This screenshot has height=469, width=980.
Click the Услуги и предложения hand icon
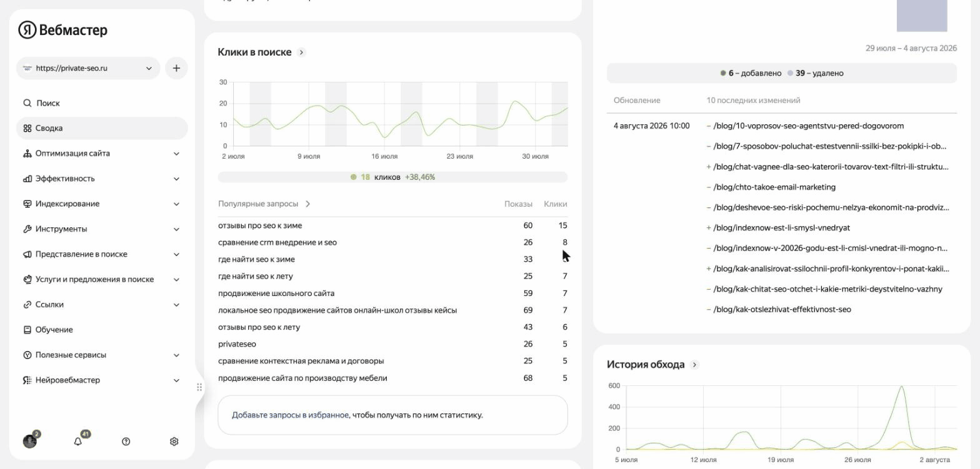click(27, 279)
